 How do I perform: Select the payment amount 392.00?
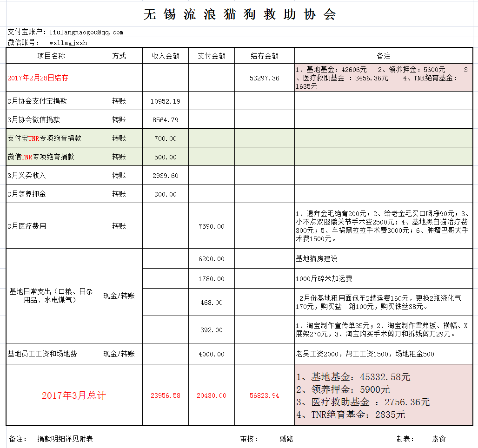212,330
